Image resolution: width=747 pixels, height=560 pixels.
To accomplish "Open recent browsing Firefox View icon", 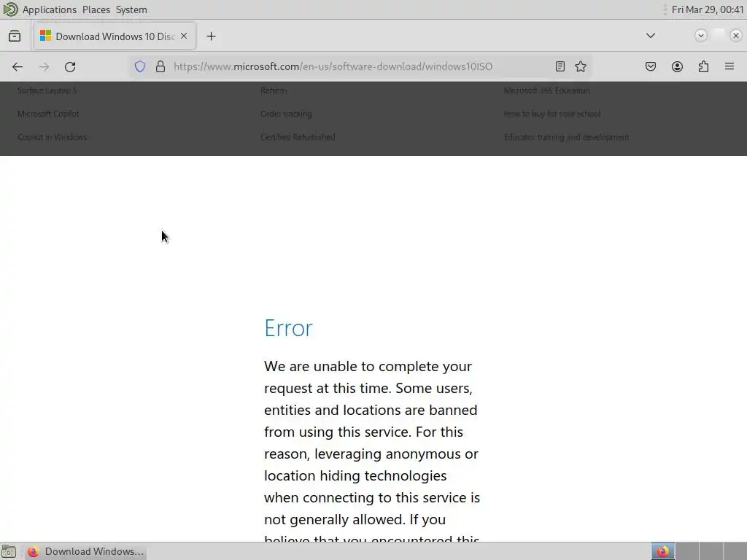I will coord(15,36).
